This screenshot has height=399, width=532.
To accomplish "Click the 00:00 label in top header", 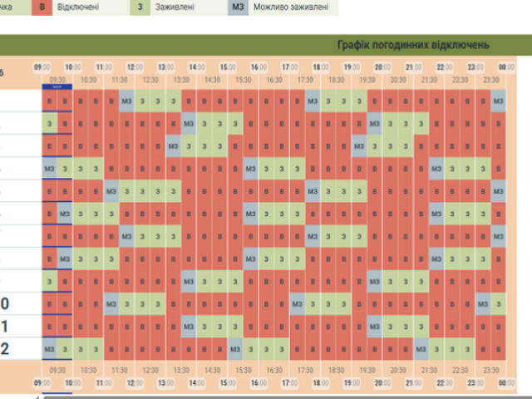I will pos(506,67).
